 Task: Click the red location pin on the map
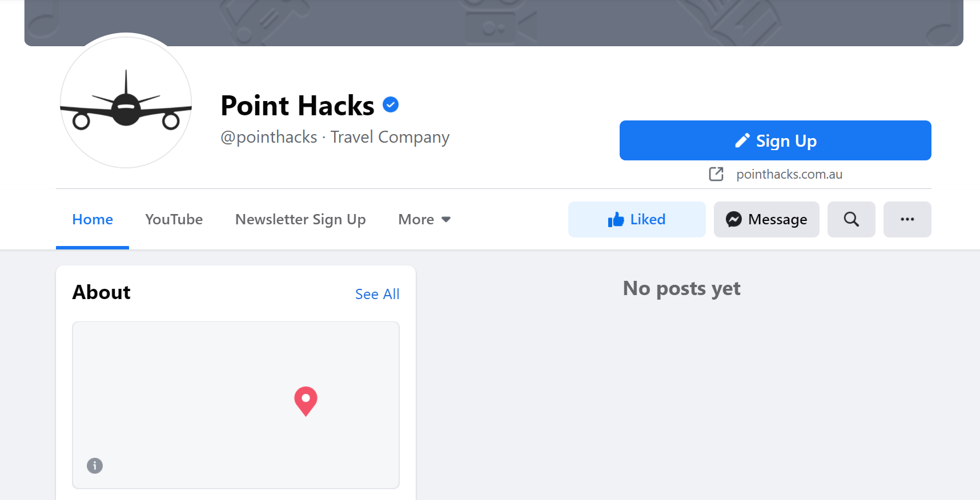click(306, 401)
